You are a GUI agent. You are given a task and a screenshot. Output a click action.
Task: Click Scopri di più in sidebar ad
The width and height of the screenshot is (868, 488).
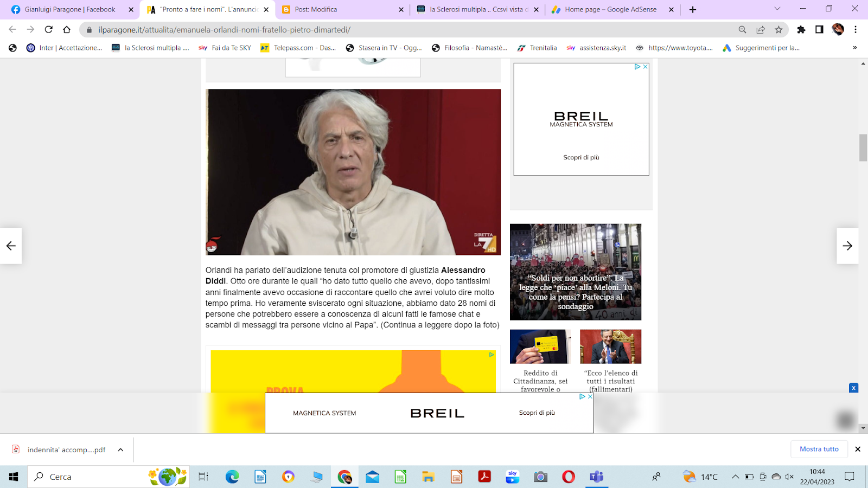pyautogui.click(x=581, y=157)
